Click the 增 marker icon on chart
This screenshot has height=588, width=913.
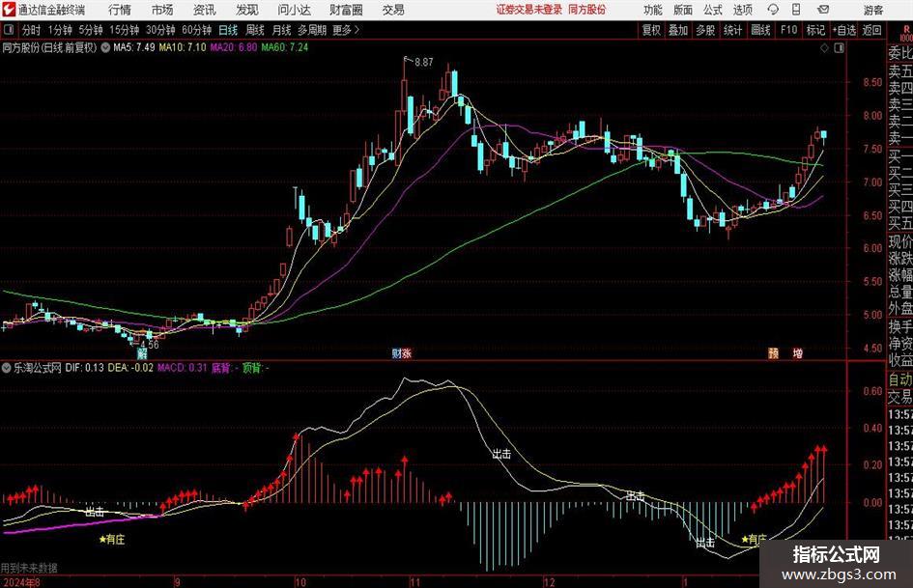(x=798, y=352)
